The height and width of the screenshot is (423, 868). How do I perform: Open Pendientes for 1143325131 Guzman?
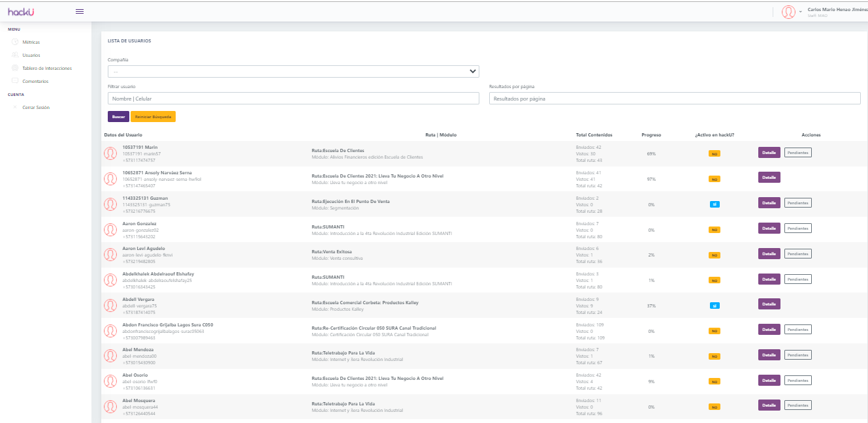[x=798, y=203]
